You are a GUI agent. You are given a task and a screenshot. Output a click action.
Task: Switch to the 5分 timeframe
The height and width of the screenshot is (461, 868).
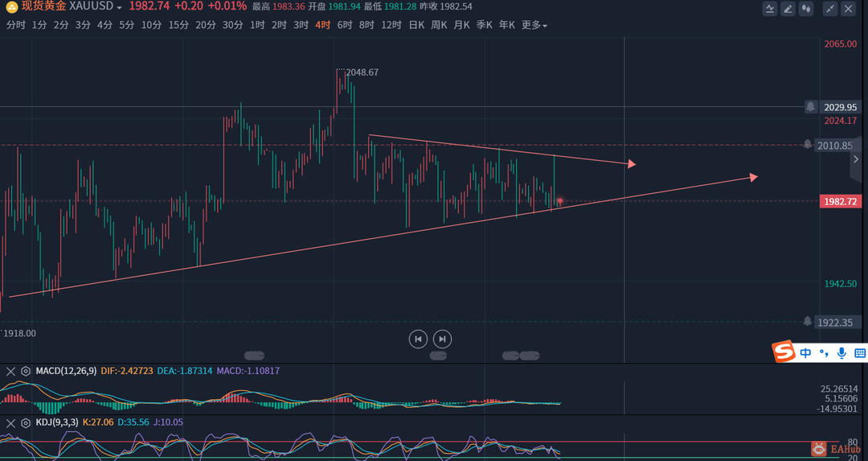pos(127,25)
